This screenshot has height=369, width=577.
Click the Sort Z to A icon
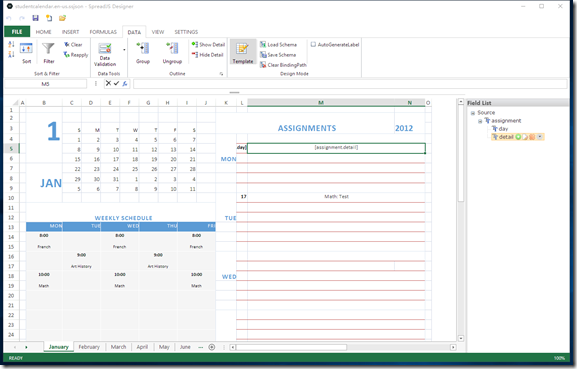pos(11,54)
